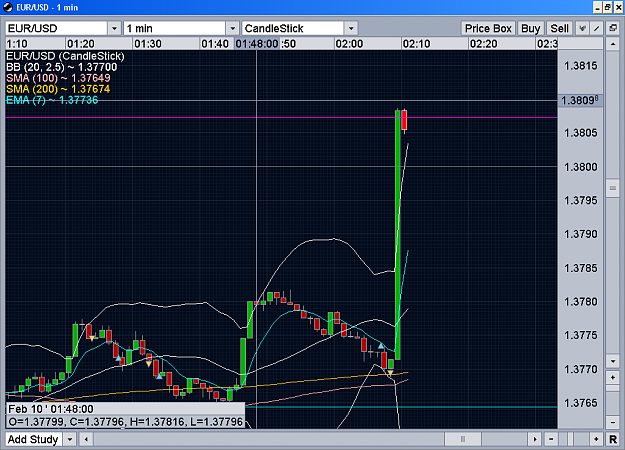
Task: Click the EMA (7) ~ 1.37736 label
Action: pyautogui.click(x=52, y=100)
